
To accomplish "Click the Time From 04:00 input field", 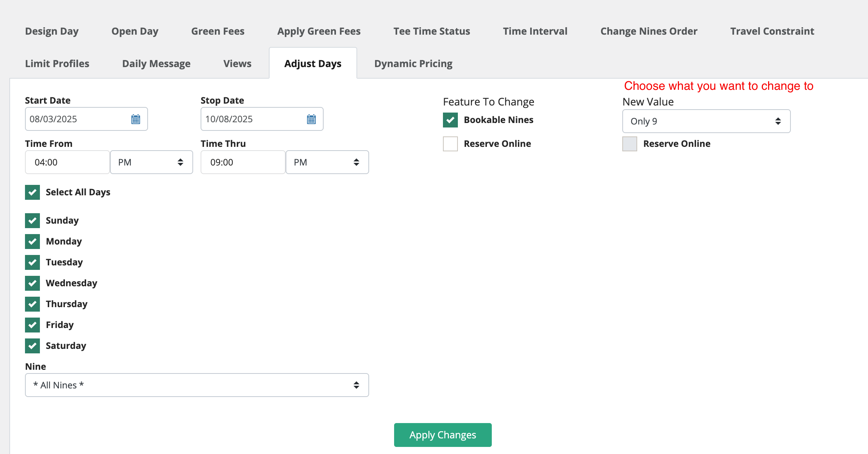I will click(67, 162).
